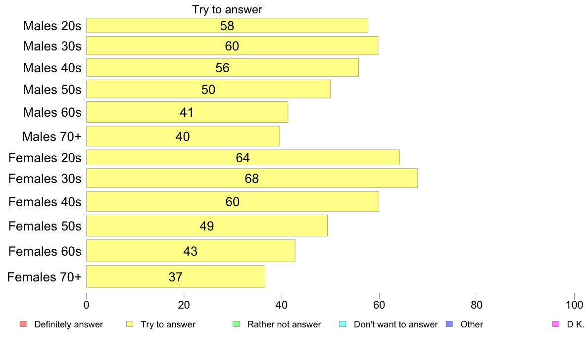Click the magenta D K. legend swatch

(556, 324)
